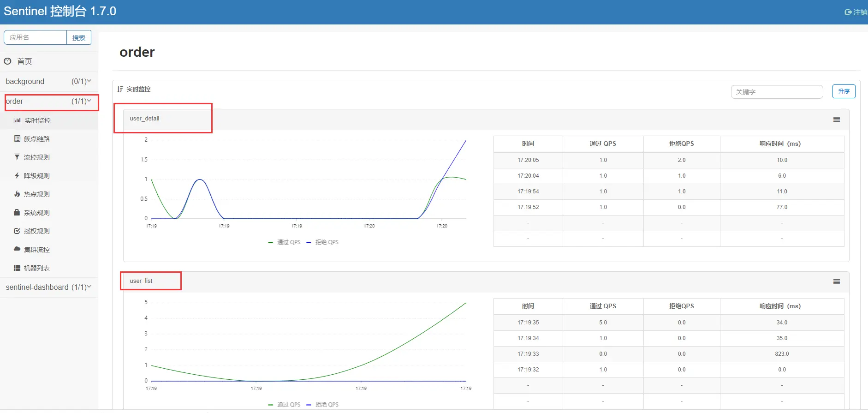868x413 pixels.
Task: Click the 823.0 response time cell
Action: click(x=782, y=354)
